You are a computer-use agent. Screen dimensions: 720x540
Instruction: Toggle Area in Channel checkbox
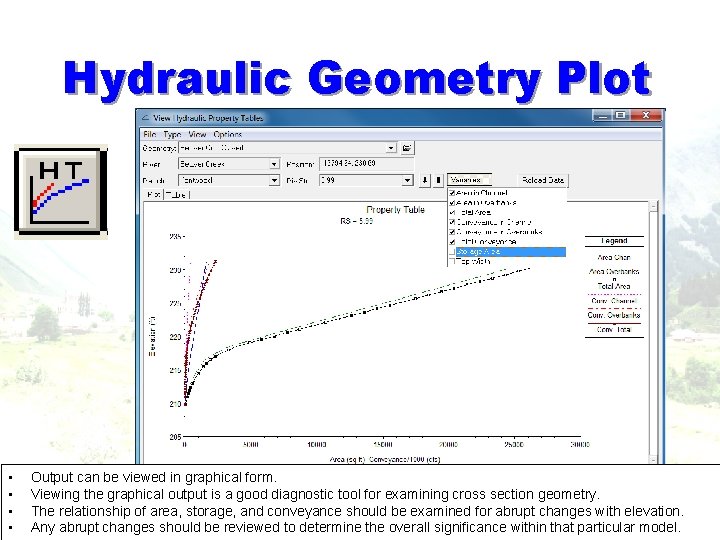[x=452, y=193]
